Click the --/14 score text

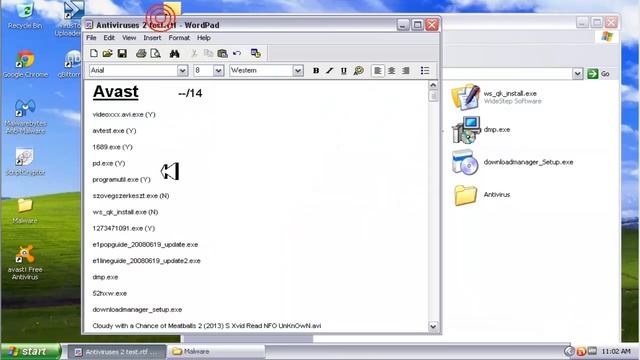(x=190, y=93)
